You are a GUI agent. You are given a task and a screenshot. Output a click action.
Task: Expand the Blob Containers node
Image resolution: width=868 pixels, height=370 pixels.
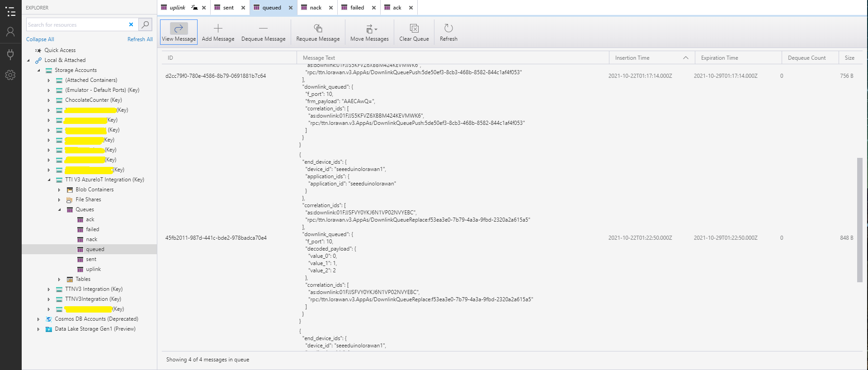point(59,190)
